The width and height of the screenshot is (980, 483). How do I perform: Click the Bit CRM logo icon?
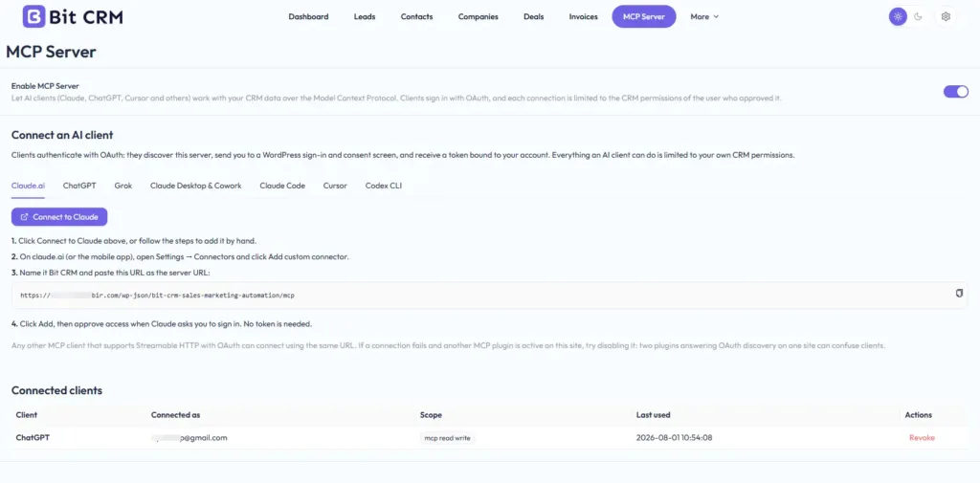pyautogui.click(x=33, y=17)
